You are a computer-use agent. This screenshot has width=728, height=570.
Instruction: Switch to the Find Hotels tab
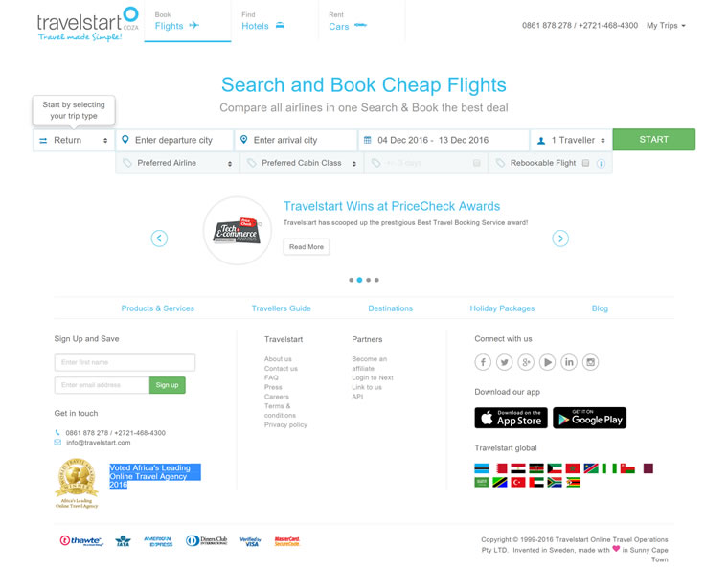(274, 21)
